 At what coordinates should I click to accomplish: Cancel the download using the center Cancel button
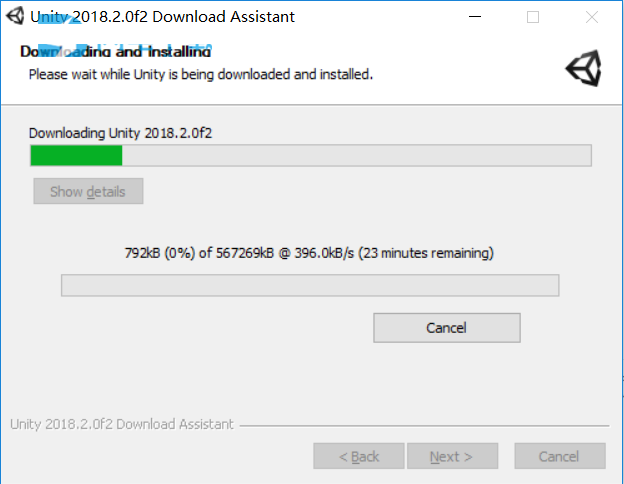click(447, 328)
